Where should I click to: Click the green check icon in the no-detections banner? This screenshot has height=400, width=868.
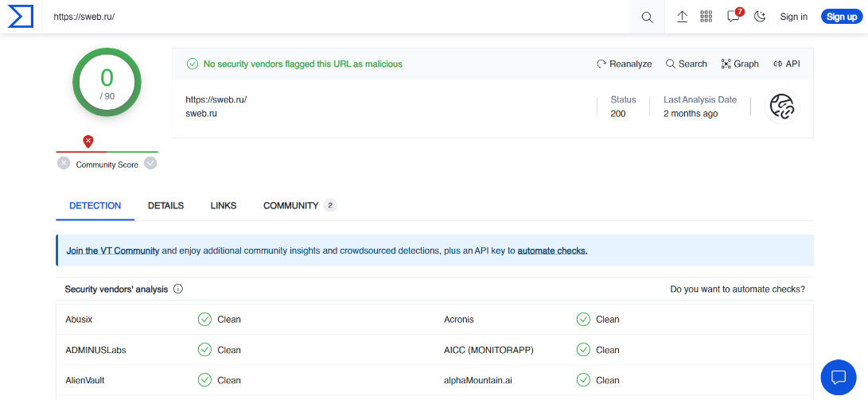[192, 64]
